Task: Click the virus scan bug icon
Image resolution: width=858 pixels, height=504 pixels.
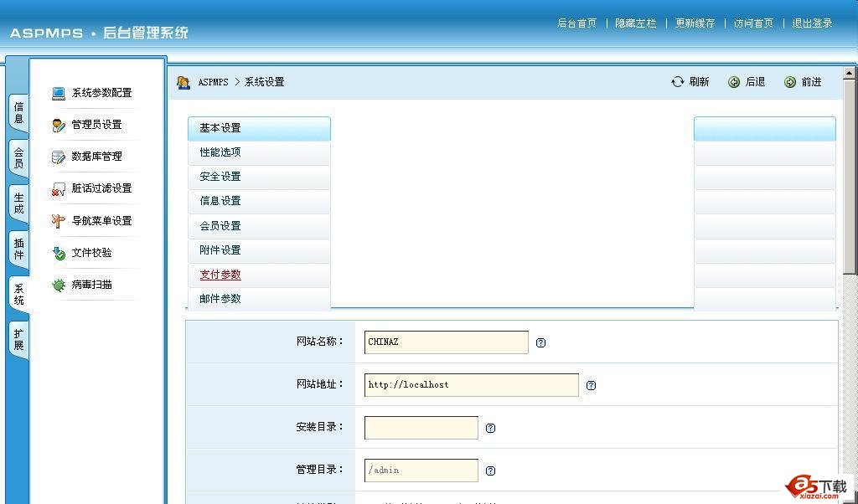Action: (x=59, y=285)
